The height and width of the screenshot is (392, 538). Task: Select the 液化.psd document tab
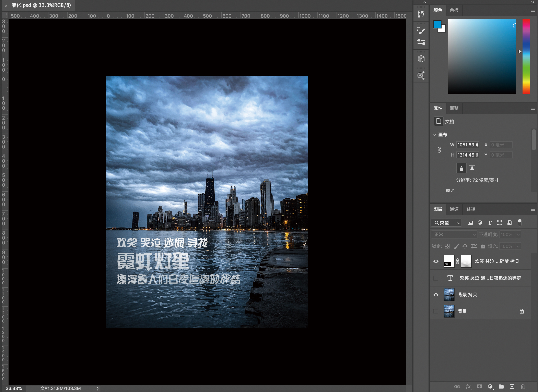tap(41, 5)
